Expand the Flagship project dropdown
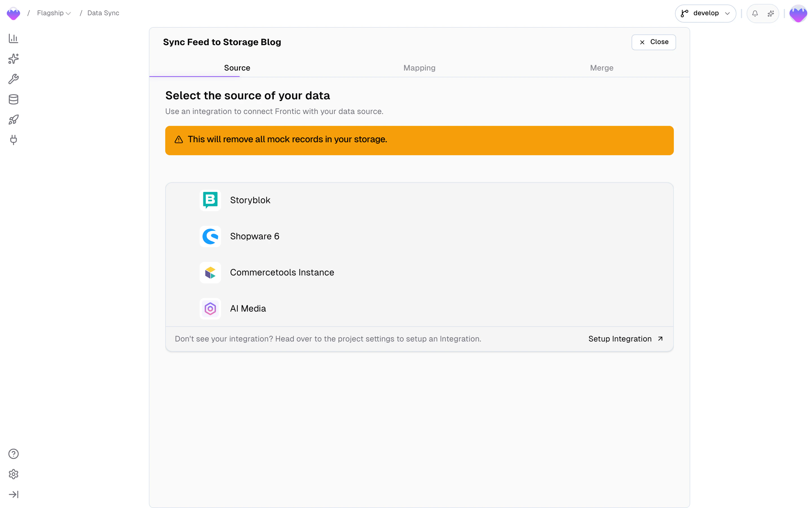The height and width of the screenshot is (508, 812). tap(54, 13)
